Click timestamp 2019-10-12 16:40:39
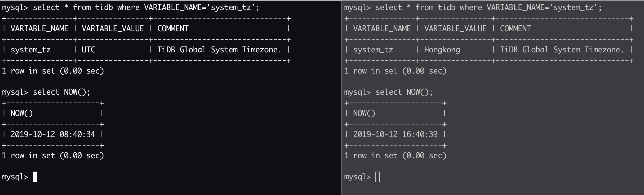This screenshot has width=644, height=195. (395, 135)
